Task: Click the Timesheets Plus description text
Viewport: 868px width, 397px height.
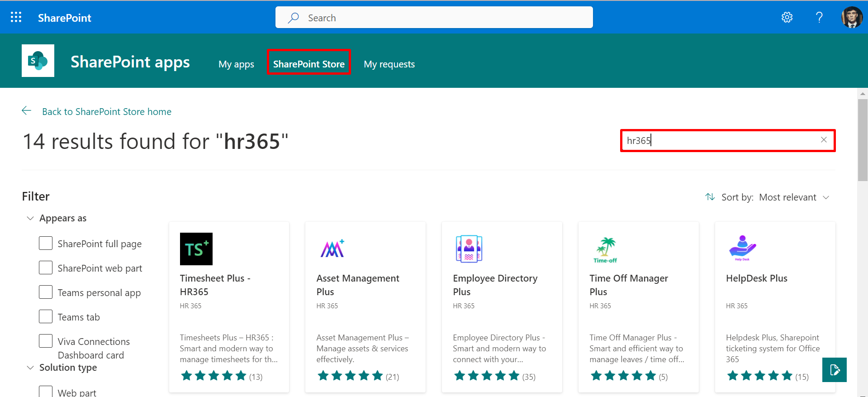Action: [229, 348]
